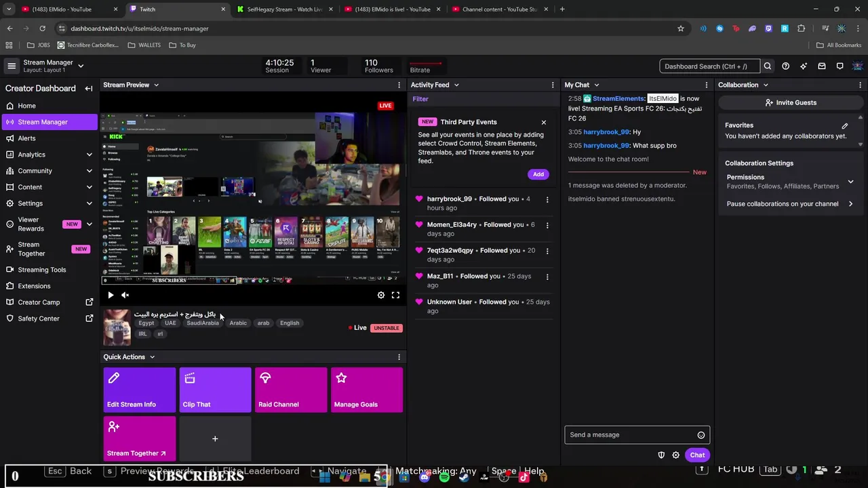Viewport: 868px width, 488px height.
Task: Switch to the Channel content YouTube Studio tab
Action: pyautogui.click(x=498, y=9)
